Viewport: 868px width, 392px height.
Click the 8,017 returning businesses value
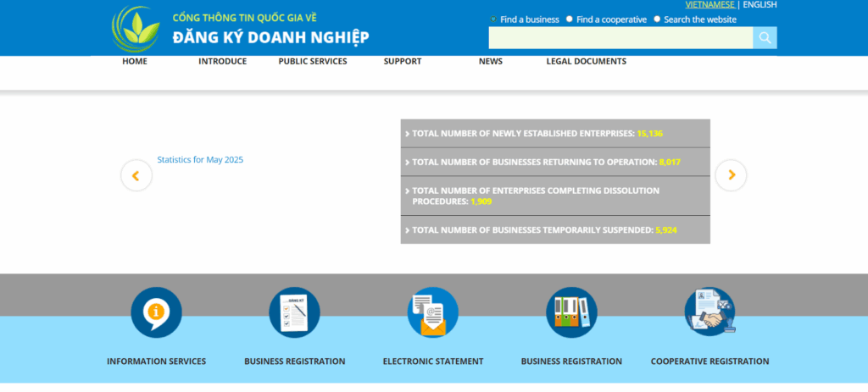[670, 162]
